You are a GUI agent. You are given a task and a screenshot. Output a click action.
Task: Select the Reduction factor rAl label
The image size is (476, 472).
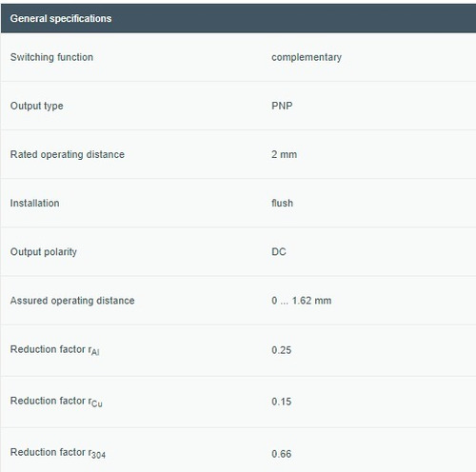55,350
